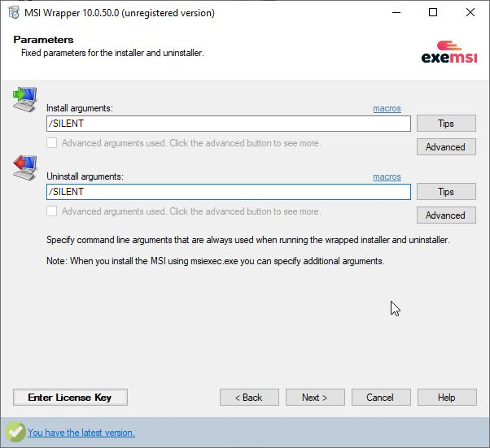490x448 pixels.
Task: Focus the Install arguments text field
Action: click(x=229, y=124)
